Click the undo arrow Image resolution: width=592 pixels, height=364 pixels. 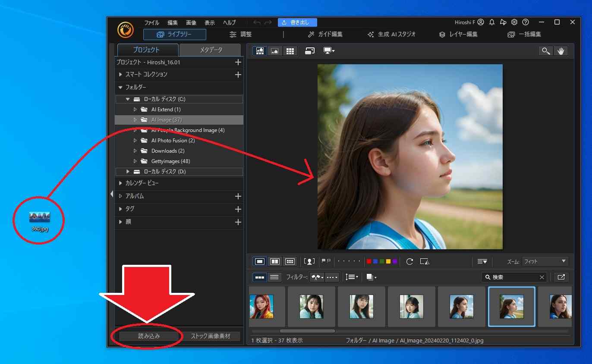[257, 22]
